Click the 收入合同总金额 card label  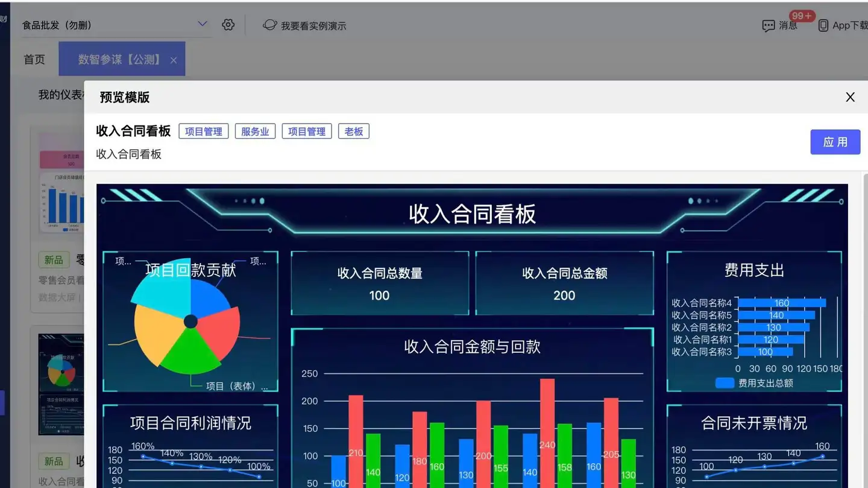[x=565, y=273]
